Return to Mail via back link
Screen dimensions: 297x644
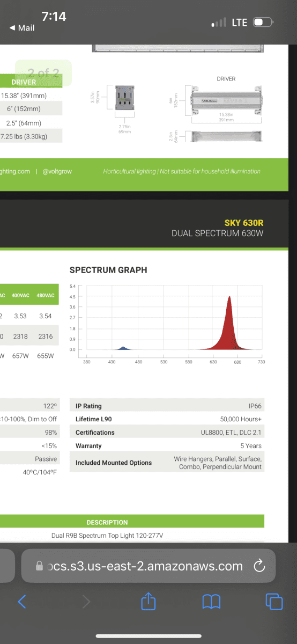tap(22, 28)
